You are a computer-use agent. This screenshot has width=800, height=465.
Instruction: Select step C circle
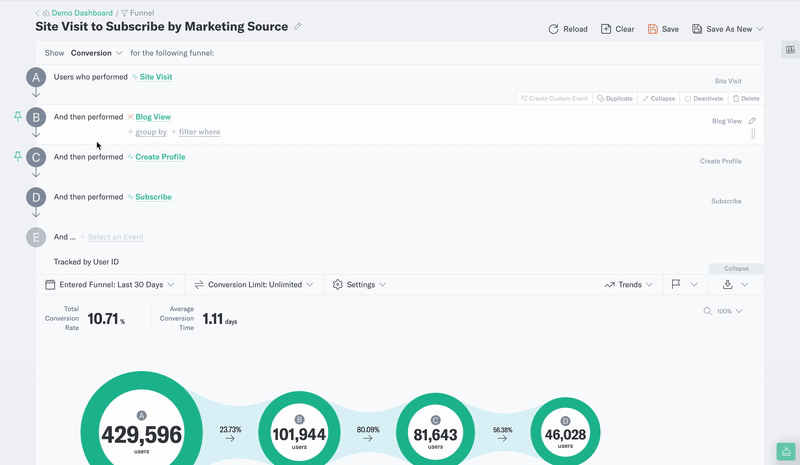tap(36, 157)
